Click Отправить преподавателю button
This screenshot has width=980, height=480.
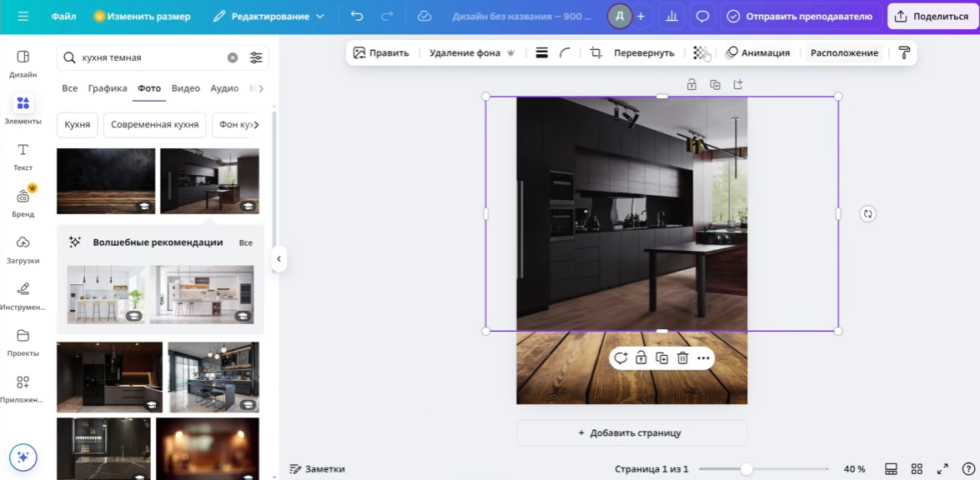pyautogui.click(x=802, y=16)
